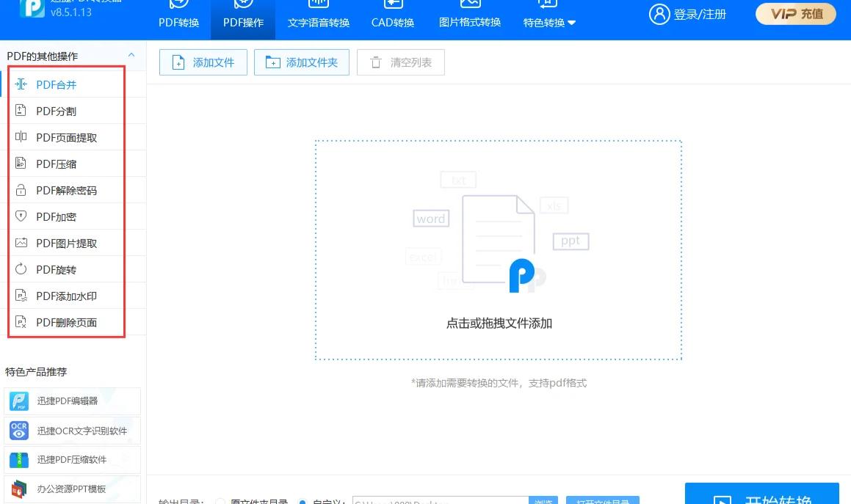Click 登录/注册 to sign in
The width and height of the screenshot is (851, 504).
688,14
